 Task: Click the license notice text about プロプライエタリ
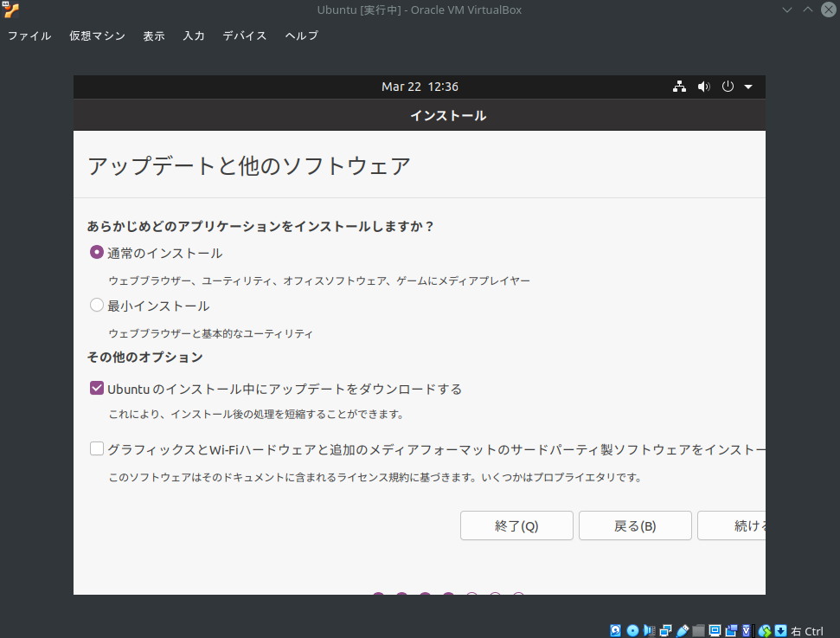375,477
